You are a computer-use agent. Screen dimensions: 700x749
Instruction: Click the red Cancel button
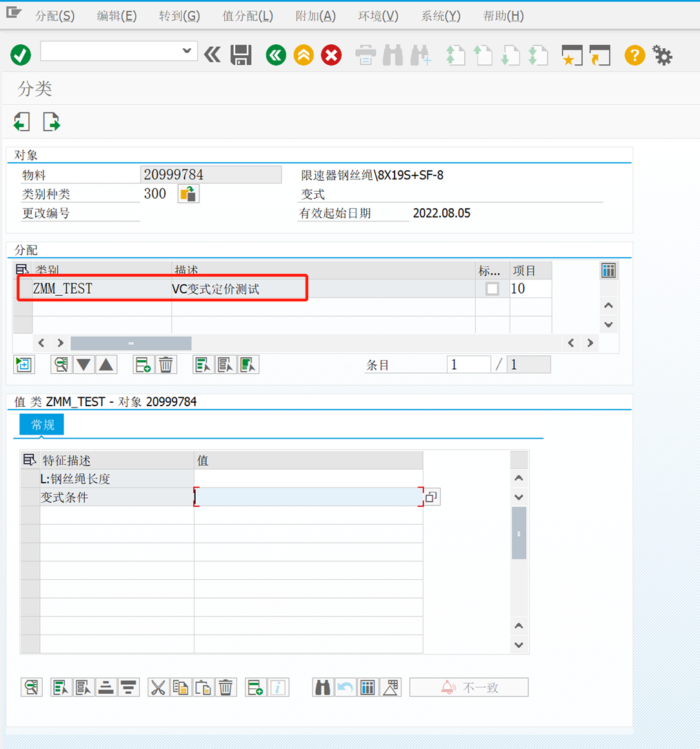(332, 55)
